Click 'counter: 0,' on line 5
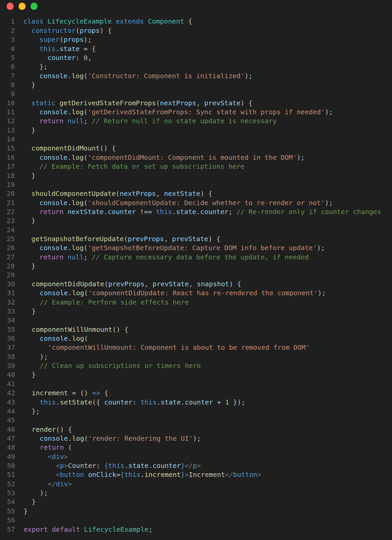The height and width of the screenshot is (540, 392). 69,58
